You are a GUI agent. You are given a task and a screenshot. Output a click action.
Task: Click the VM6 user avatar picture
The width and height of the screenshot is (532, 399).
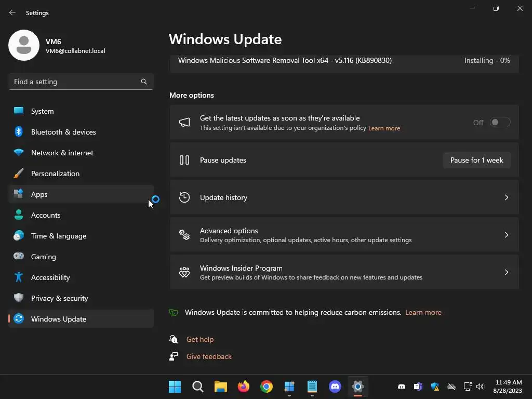click(x=24, y=45)
